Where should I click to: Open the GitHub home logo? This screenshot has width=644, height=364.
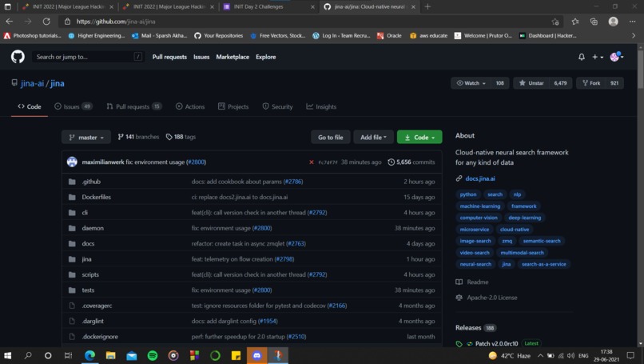[x=18, y=57]
